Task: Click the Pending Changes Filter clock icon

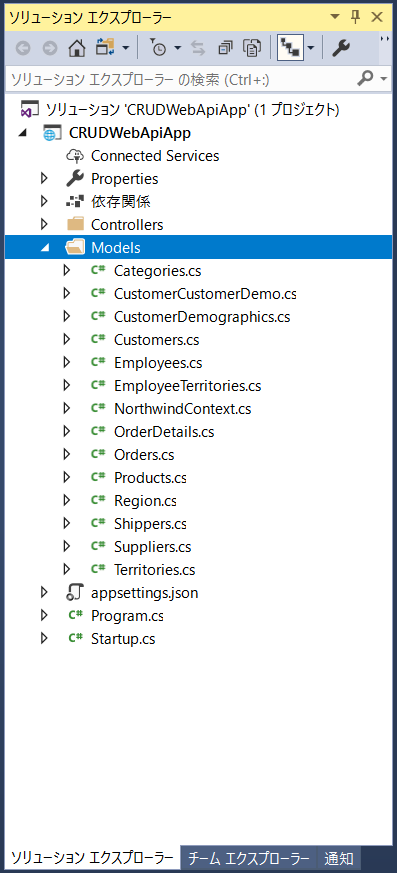Action: pos(158,48)
